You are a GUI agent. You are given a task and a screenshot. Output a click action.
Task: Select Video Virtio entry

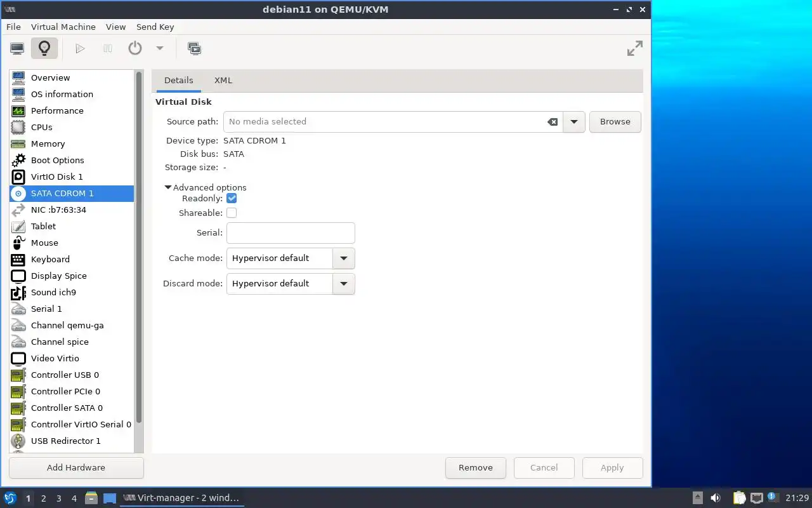[72, 358]
